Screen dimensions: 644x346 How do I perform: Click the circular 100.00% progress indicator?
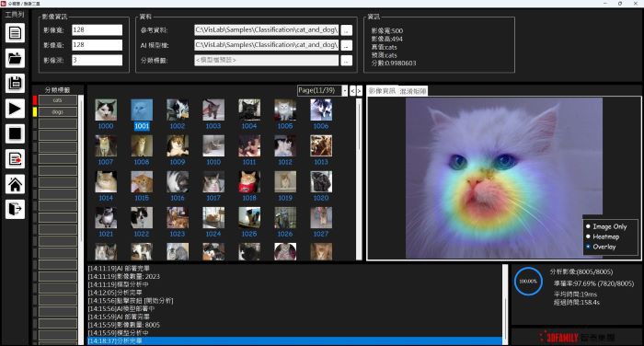528,282
